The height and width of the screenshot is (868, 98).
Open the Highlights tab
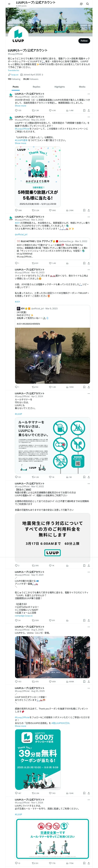60,87
